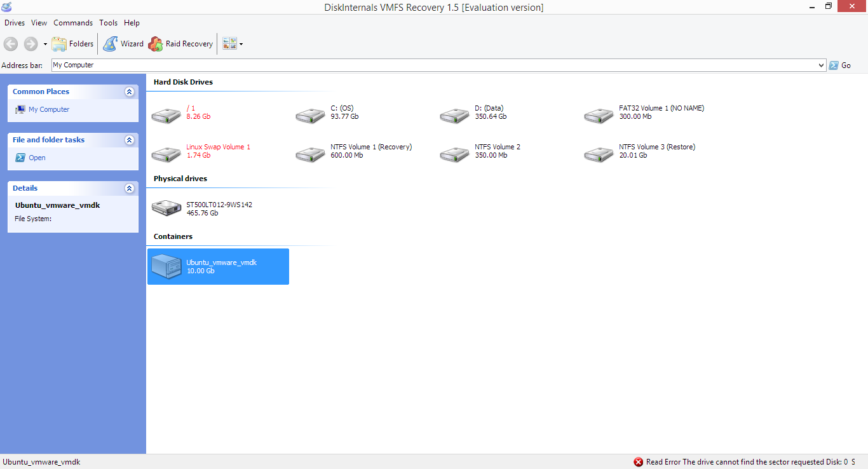Screen dimensions: 868x469
Task: Click the application icon in title bar
Action: coord(7,6)
